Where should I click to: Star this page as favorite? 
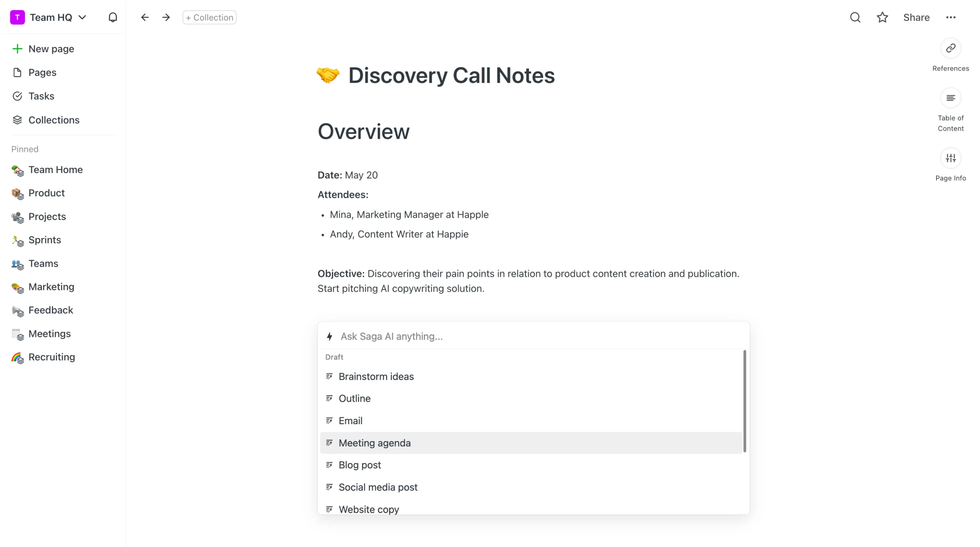[882, 17]
